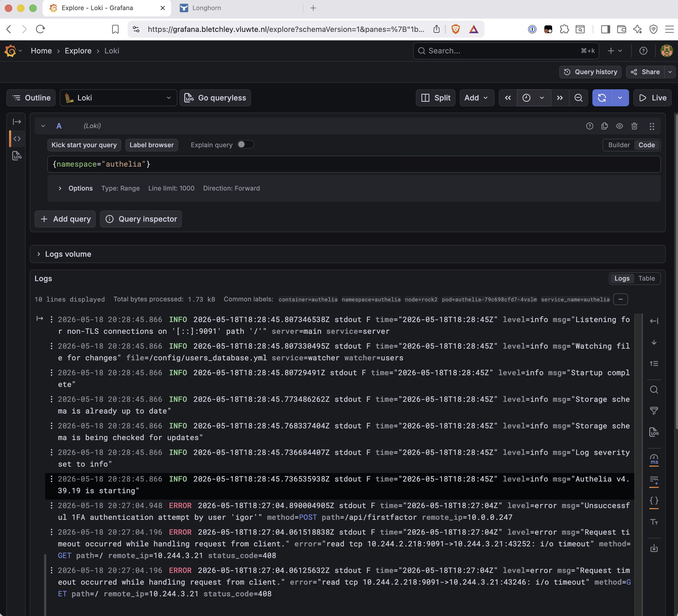Image resolution: width=678 pixels, height=616 pixels.
Task: Click Go queryless button
Action: [x=215, y=98]
